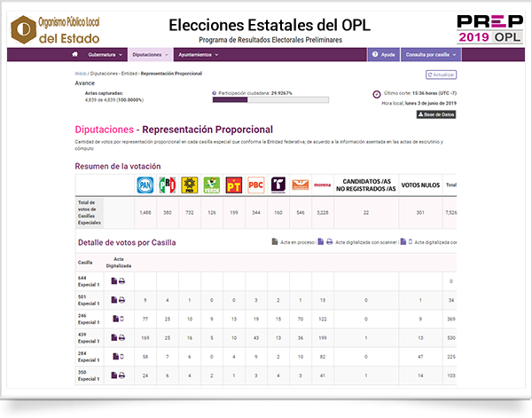Click the Inicio breadcrumb link
This screenshot has width=532, height=418.
click(x=81, y=74)
